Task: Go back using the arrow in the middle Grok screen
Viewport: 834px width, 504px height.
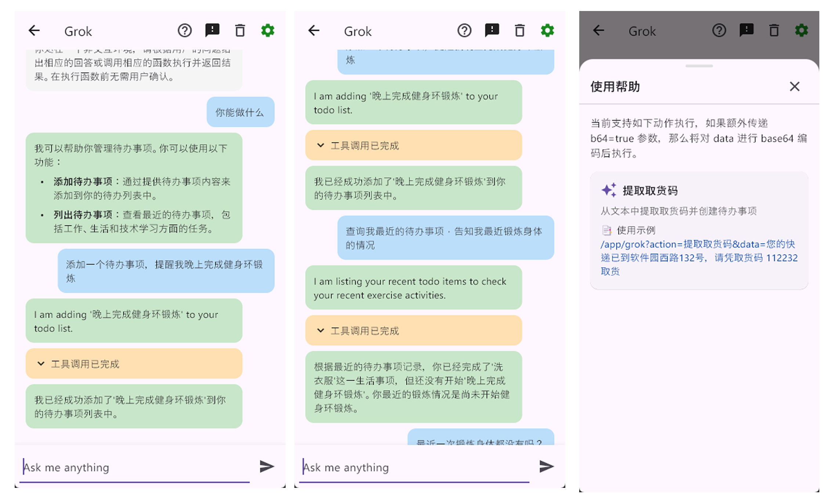Action: [314, 30]
